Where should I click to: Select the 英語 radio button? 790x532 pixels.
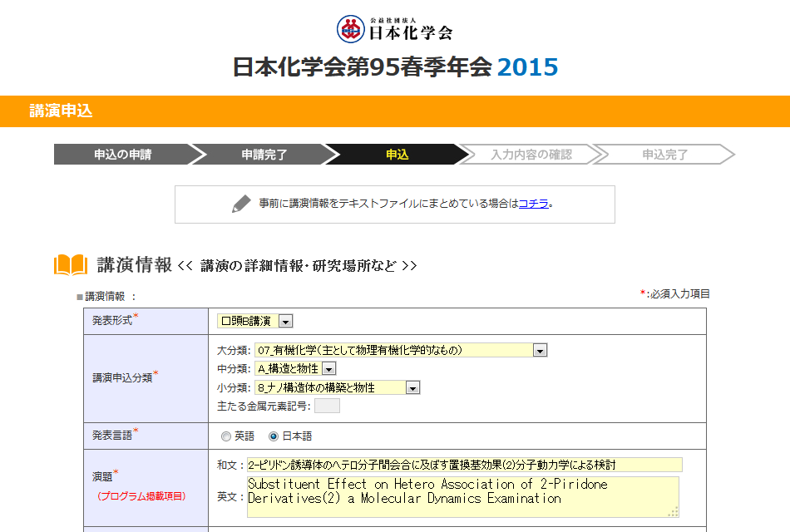(226, 436)
